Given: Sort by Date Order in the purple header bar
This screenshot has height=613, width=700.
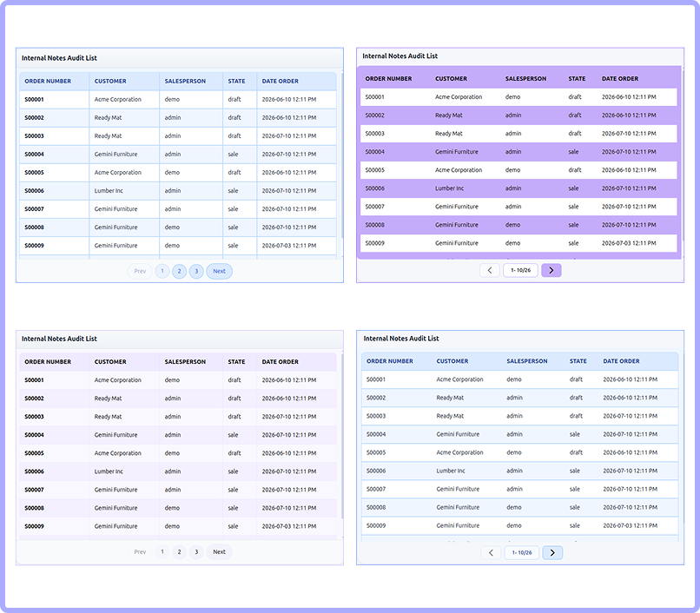Looking at the screenshot, I should click(620, 78).
